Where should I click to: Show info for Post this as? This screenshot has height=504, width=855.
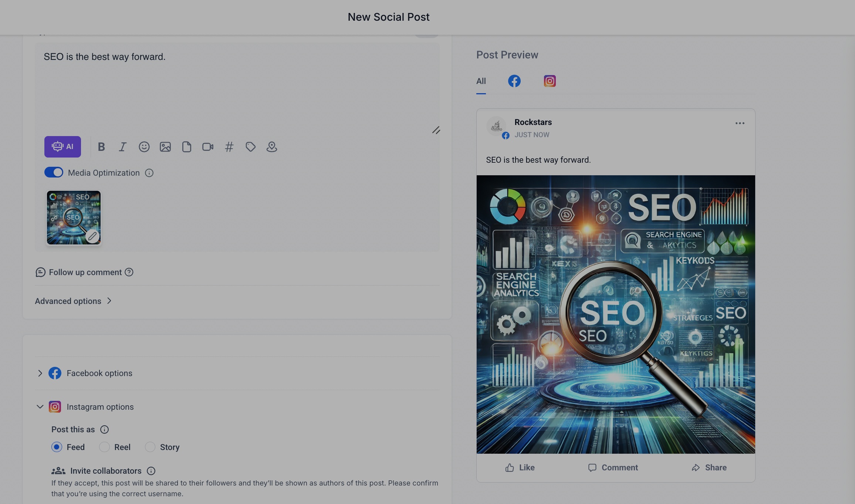coord(104,429)
